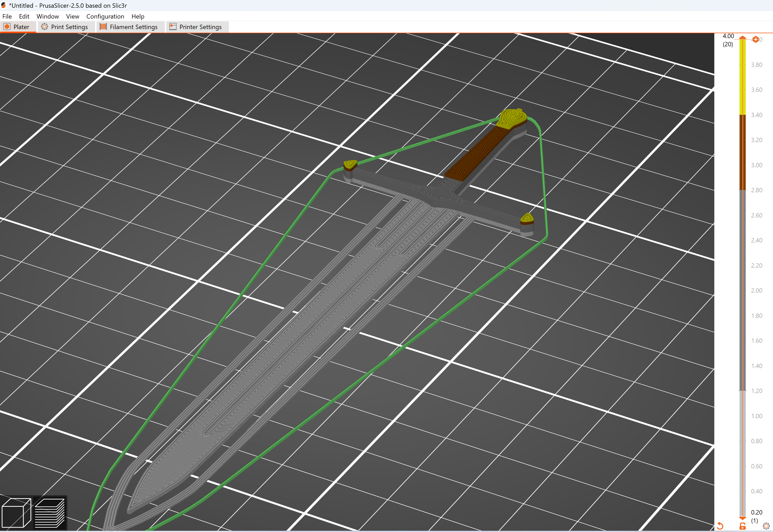Image resolution: width=773 pixels, height=532 pixels.
Task: Open the Help menu
Action: tap(138, 16)
